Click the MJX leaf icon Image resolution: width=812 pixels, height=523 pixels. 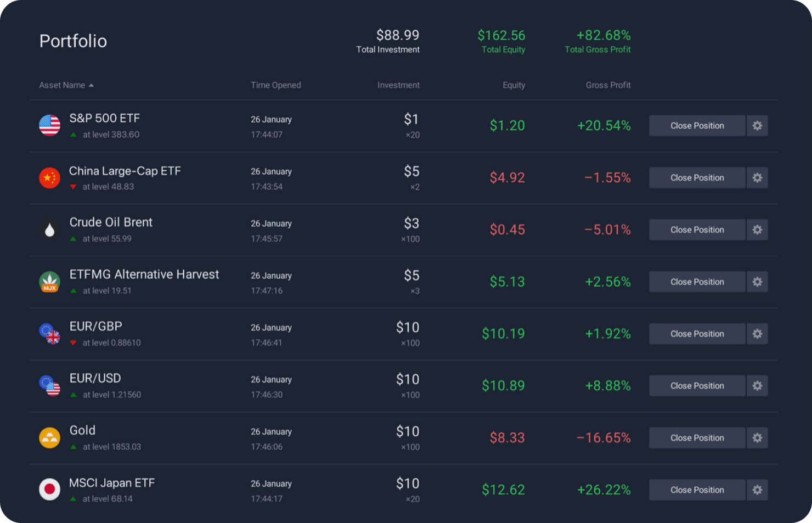tap(50, 282)
